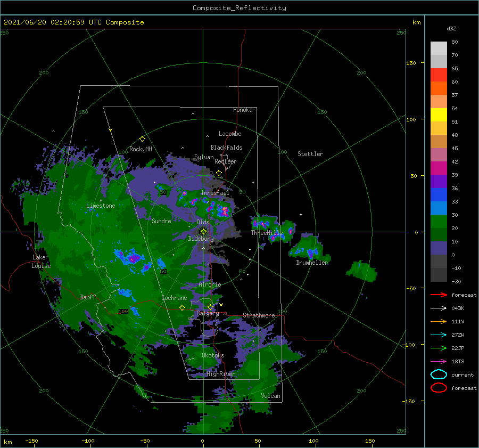Click the radar-center diamond marker above Didsbury
Image resolution: width=479 pixels, height=448 pixels.
[x=203, y=232]
